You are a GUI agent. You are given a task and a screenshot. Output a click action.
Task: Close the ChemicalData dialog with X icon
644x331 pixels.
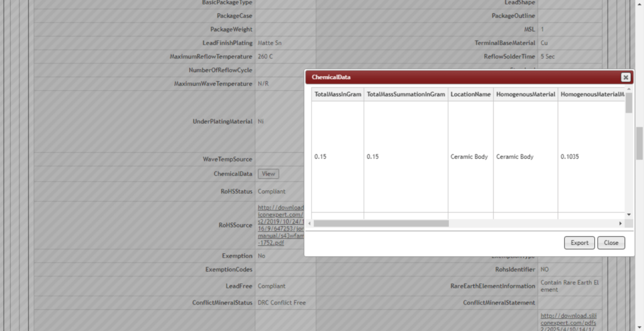point(626,77)
